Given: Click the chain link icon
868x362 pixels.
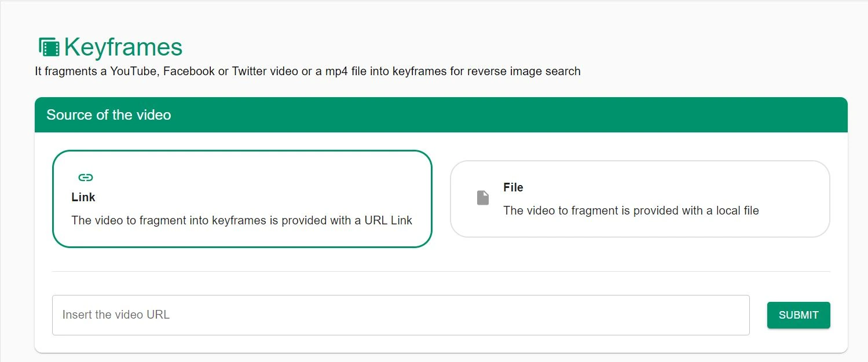Looking at the screenshot, I should [x=86, y=178].
